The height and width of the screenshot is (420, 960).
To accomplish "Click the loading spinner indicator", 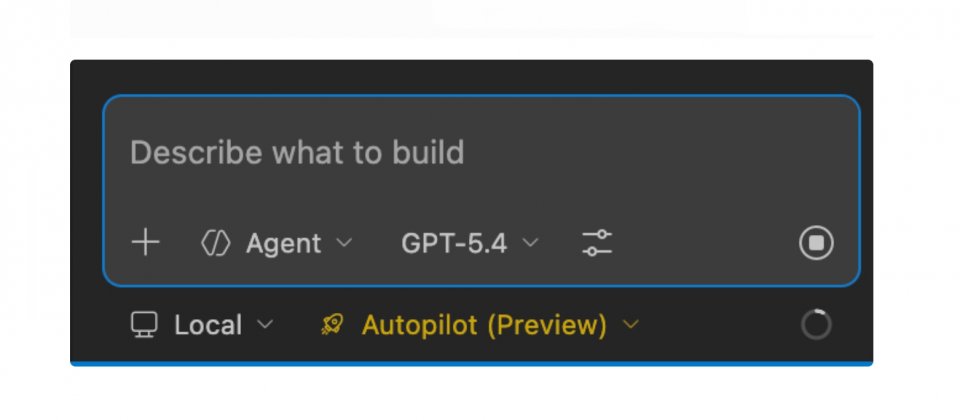I will point(816,325).
